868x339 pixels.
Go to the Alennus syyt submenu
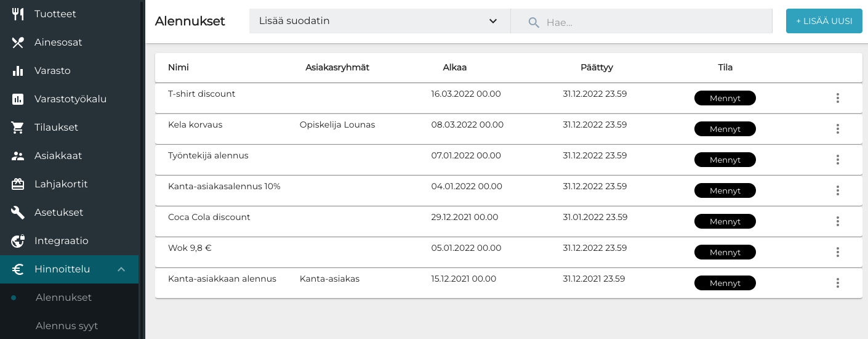[66, 326]
